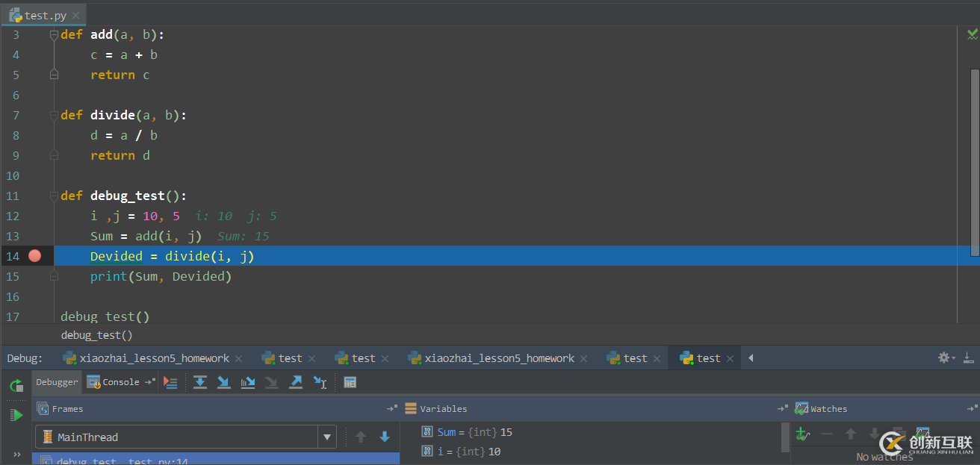Viewport: 980px width, 465px height.
Task: Click the inspection checkmark indicator in editor
Action: (973, 34)
